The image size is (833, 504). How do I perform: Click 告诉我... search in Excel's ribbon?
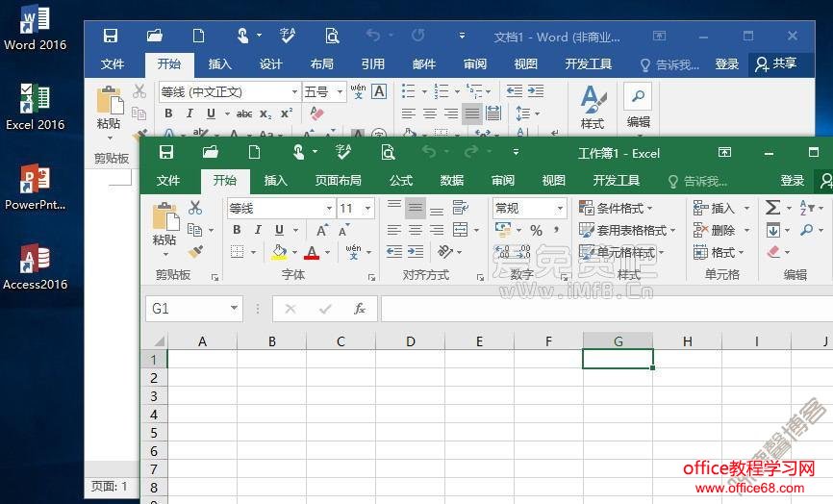click(x=698, y=181)
